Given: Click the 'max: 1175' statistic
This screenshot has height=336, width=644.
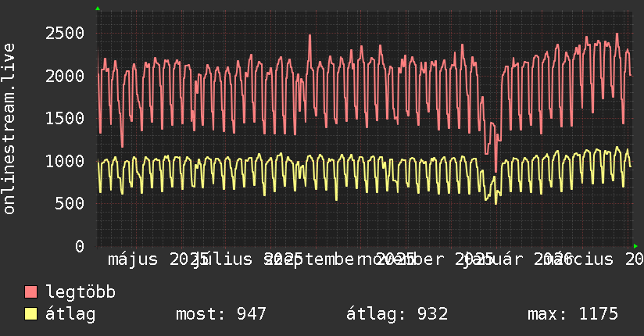Looking at the screenshot, I should (x=573, y=314).
